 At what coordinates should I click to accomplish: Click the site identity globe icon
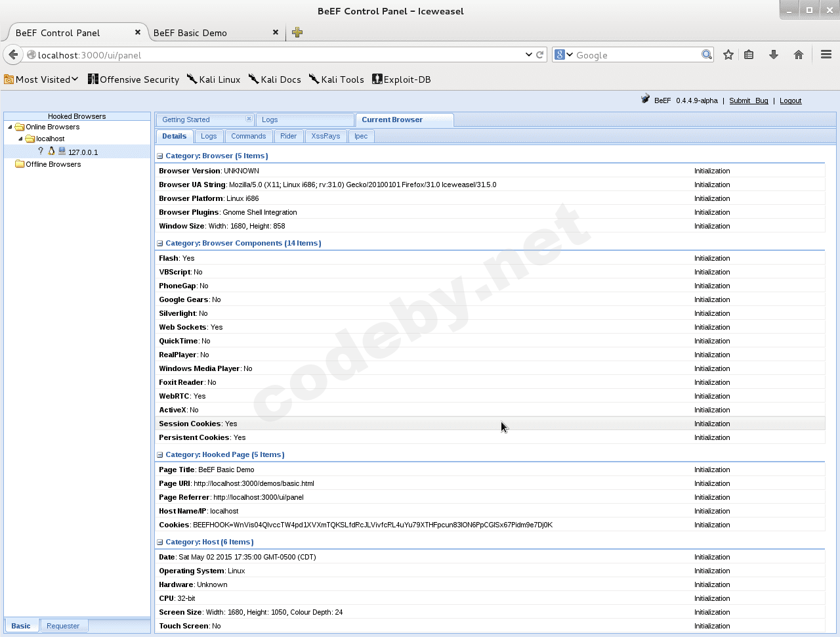click(x=31, y=55)
